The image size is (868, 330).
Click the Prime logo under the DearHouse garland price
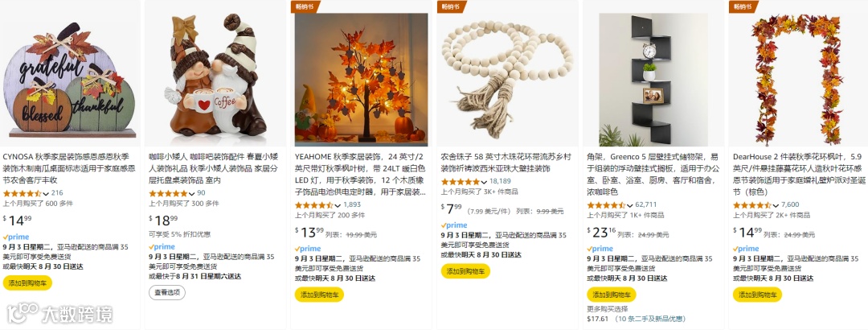pyautogui.click(x=747, y=249)
